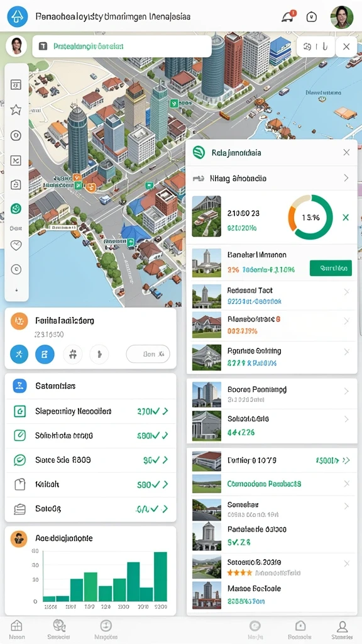
Task: Open the second bottom navigation tab
Action: point(60,630)
